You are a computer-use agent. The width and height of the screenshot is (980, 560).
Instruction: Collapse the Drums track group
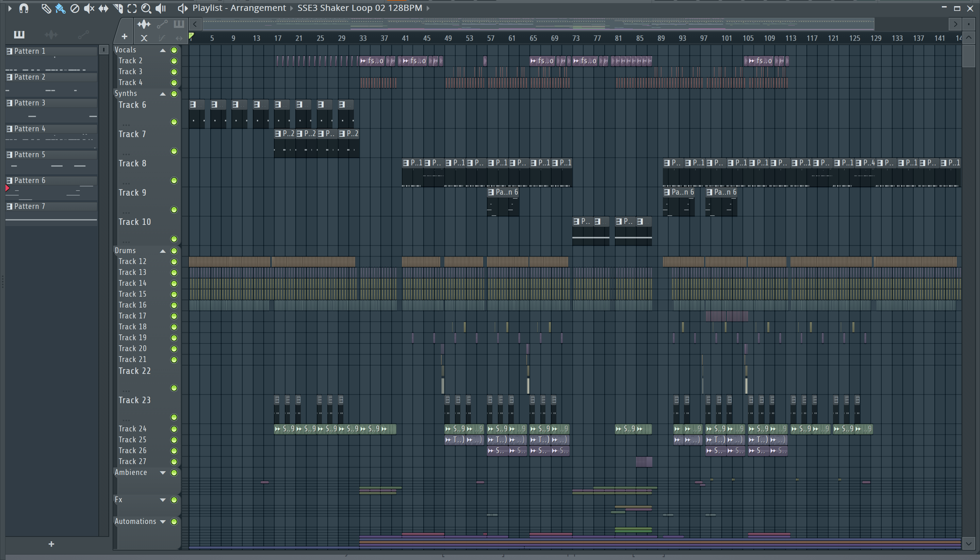pyautogui.click(x=163, y=251)
